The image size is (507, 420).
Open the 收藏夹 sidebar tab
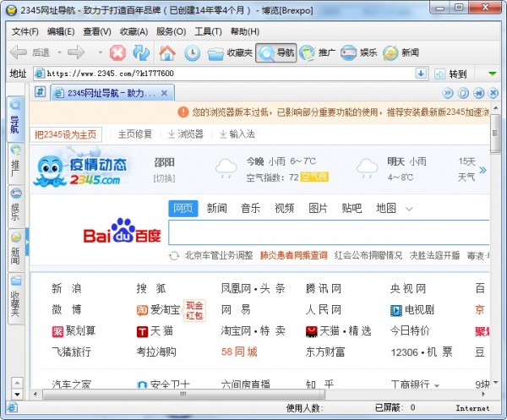pos(15,298)
